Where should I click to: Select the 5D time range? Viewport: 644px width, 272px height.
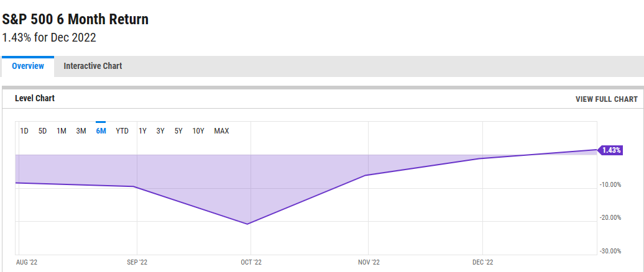(x=43, y=131)
